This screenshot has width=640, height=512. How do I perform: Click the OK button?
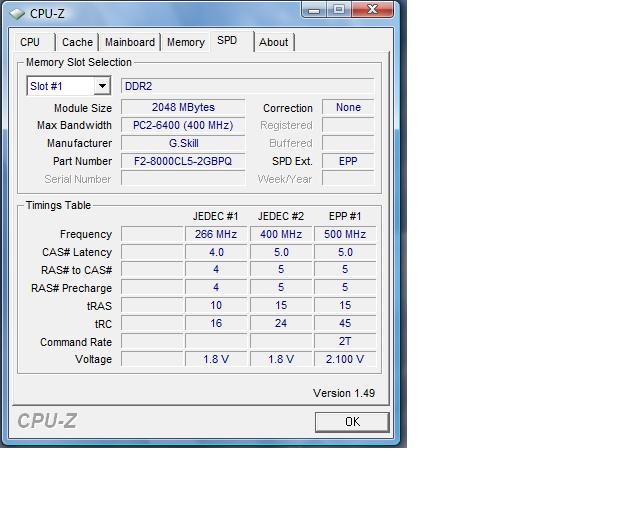point(352,421)
